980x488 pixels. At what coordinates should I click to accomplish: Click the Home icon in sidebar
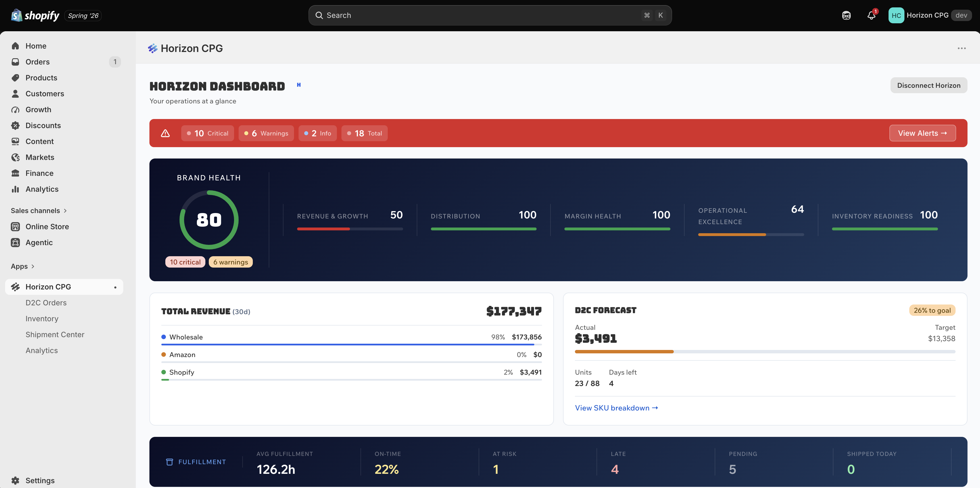pos(15,46)
